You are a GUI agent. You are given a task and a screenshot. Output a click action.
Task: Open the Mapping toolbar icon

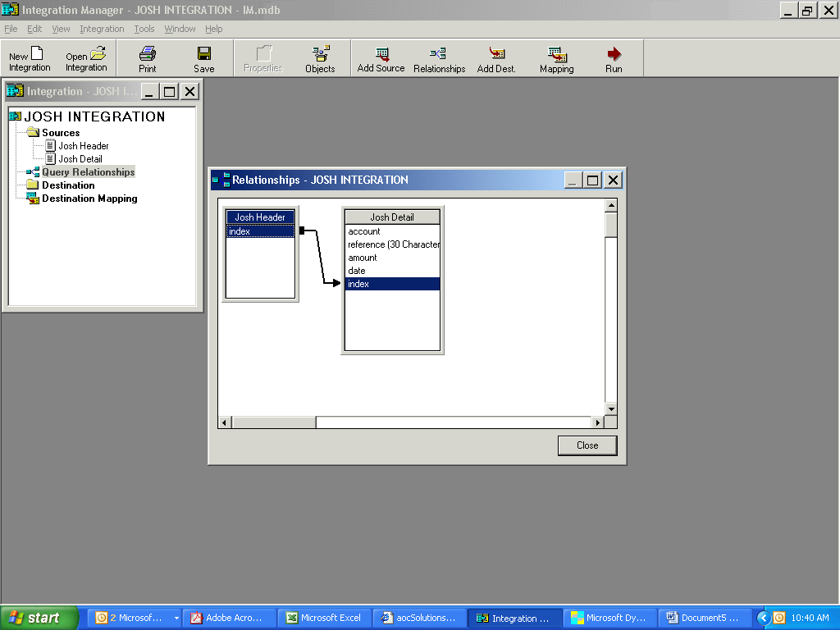(556, 57)
